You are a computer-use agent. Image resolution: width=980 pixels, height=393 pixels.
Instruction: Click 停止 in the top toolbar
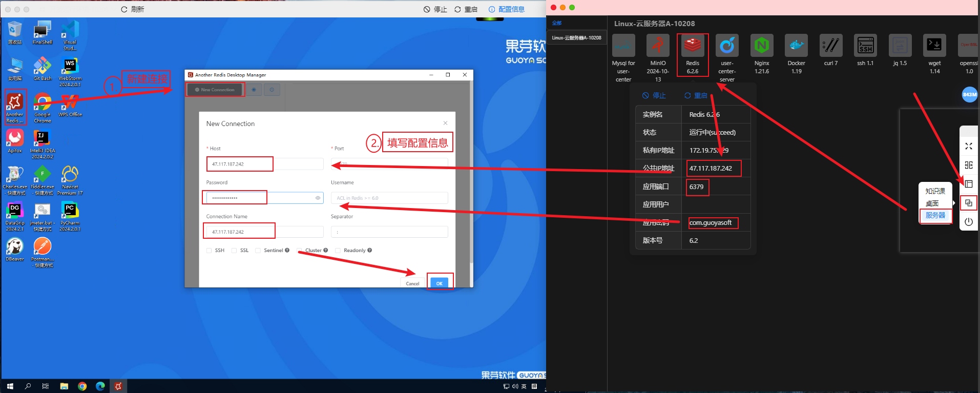(x=435, y=9)
